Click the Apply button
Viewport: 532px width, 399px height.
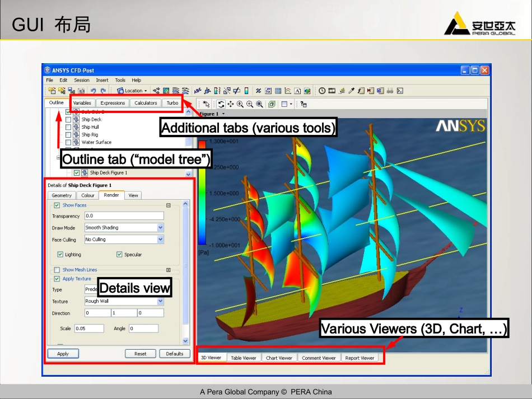tap(63, 354)
